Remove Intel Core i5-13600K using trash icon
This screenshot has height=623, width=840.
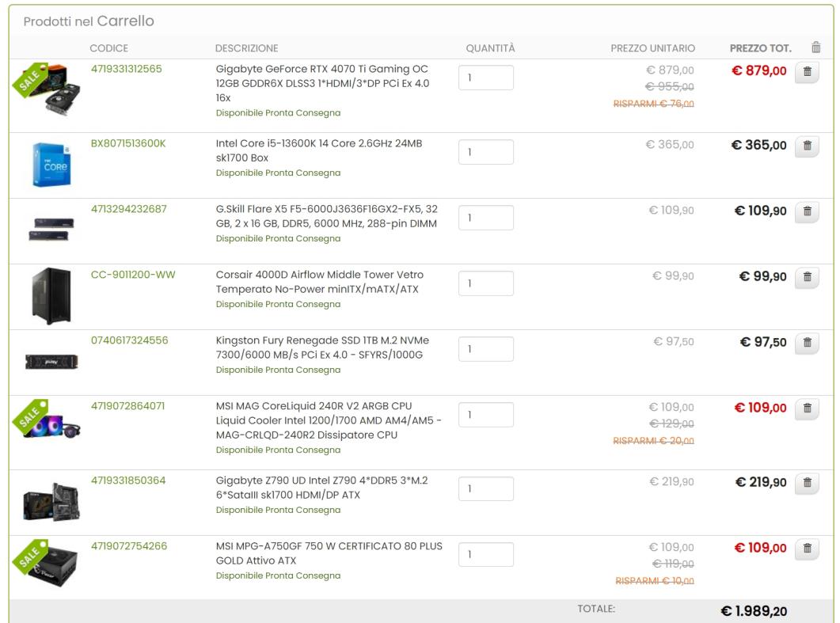click(806, 146)
